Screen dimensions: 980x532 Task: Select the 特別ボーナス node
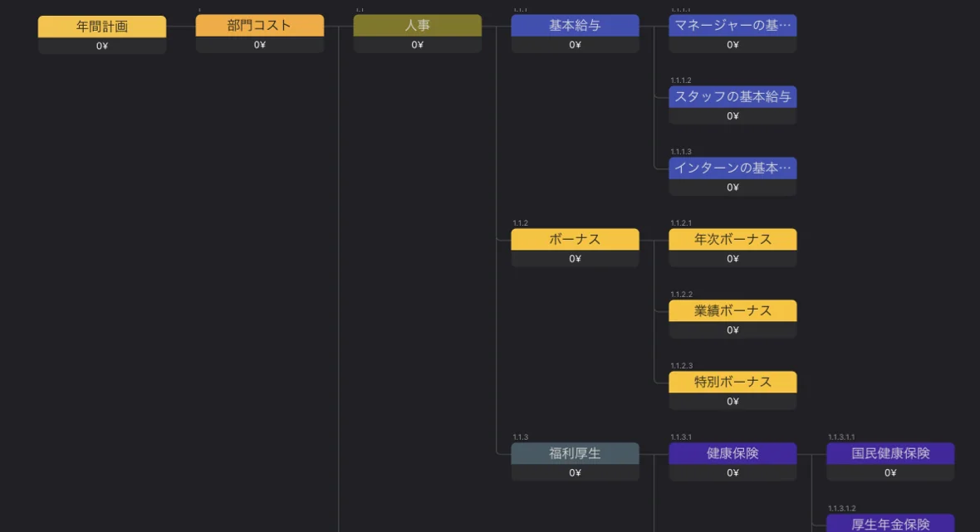point(733,382)
